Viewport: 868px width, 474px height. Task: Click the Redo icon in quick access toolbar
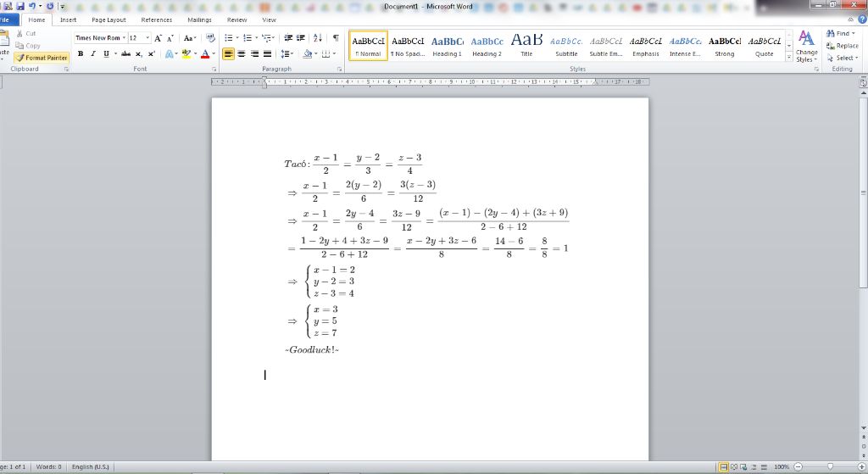pyautogui.click(x=50, y=6)
